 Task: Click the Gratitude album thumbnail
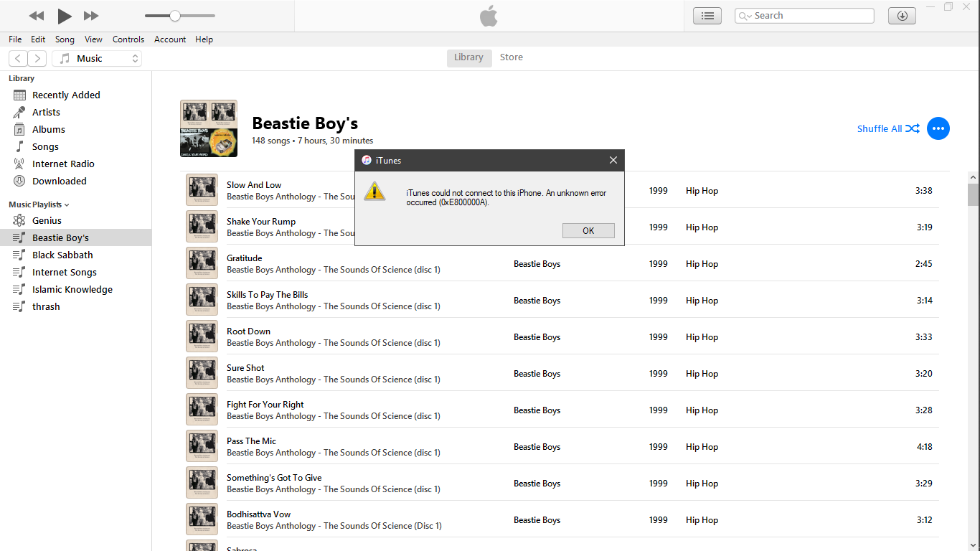[x=202, y=263]
